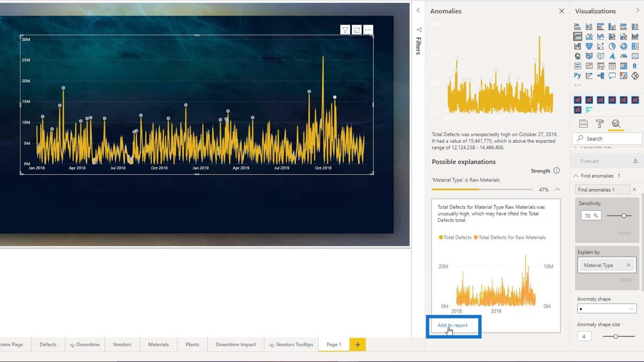This screenshot has height=362, width=644.
Task: Adjust the Sensitivity slider
Action: tap(623, 216)
